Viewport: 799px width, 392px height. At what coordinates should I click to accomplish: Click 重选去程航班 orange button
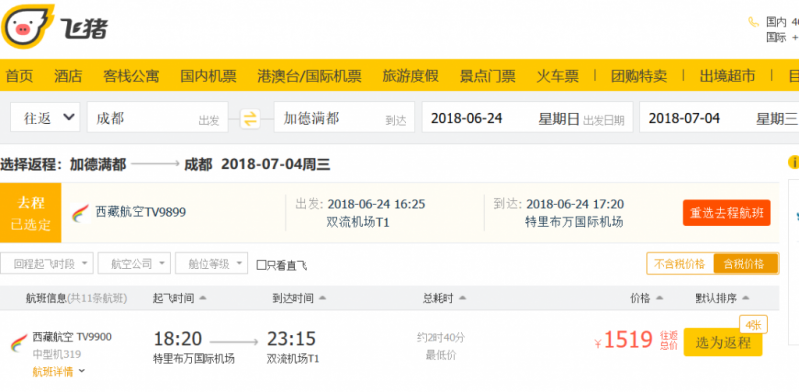pyautogui.click(x=726, y=213)
